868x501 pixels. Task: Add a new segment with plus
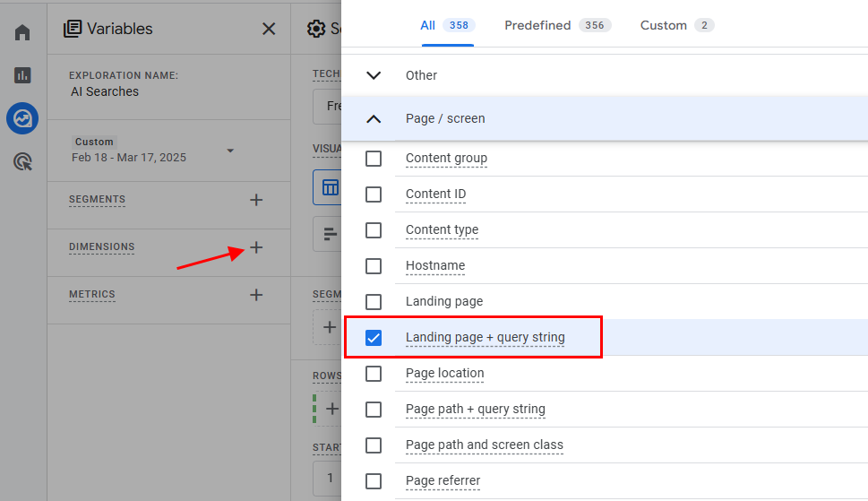(256, 200)
